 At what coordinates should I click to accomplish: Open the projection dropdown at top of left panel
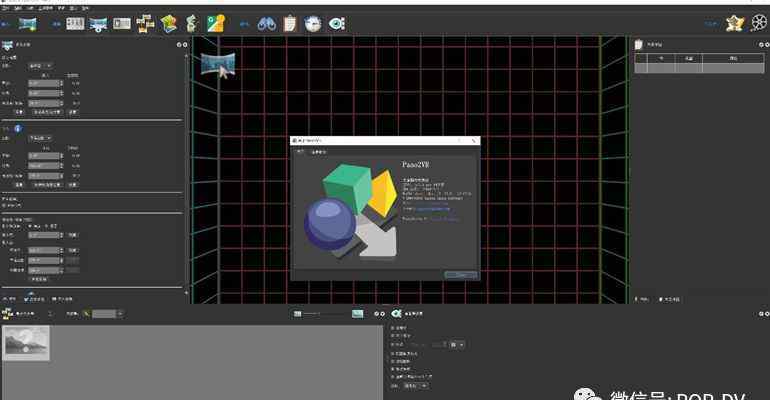(x=40, y=66)
